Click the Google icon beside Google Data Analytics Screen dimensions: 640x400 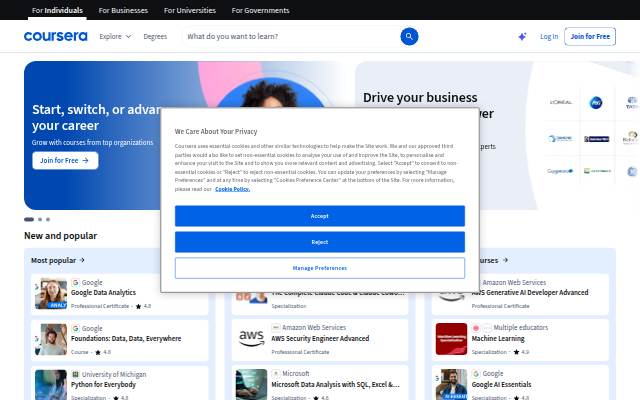(x=76, y=282)
